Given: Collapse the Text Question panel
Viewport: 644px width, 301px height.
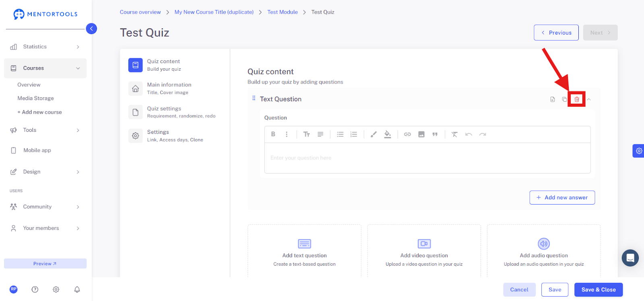Looking at the screenshot, I should tap(589, 99).
